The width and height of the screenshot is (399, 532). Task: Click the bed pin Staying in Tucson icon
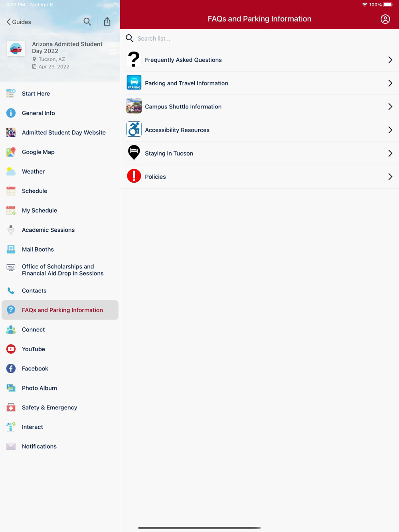134,152
